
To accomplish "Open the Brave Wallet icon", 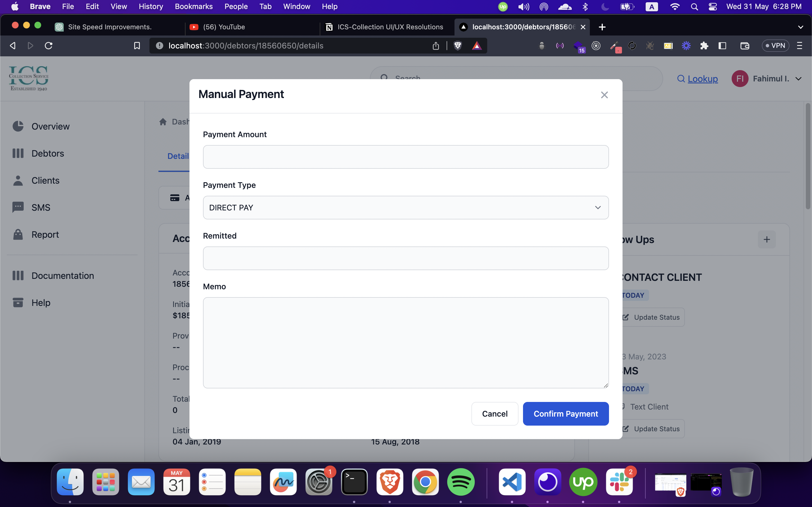I will click(745, 46).
